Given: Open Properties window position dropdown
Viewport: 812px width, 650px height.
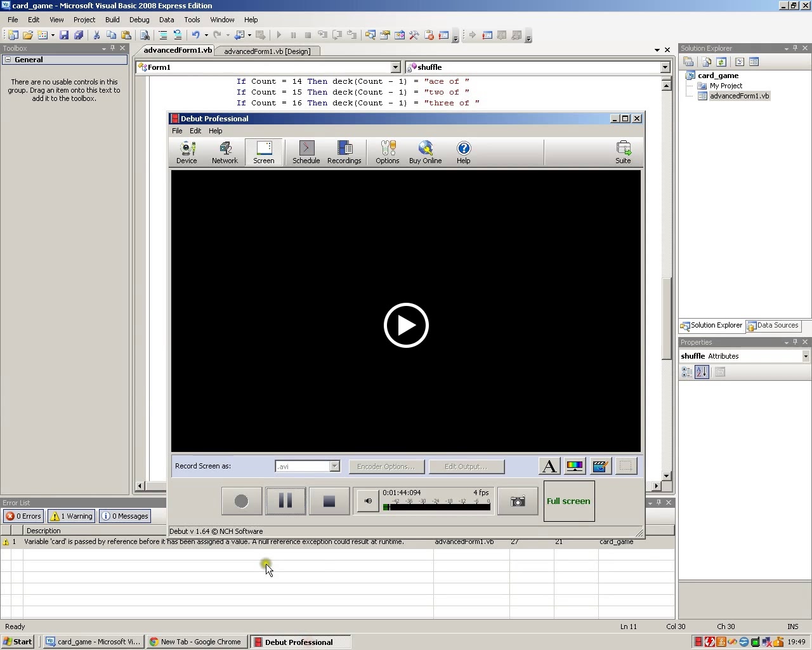Looking at the screenshot, I should point(787,342).
